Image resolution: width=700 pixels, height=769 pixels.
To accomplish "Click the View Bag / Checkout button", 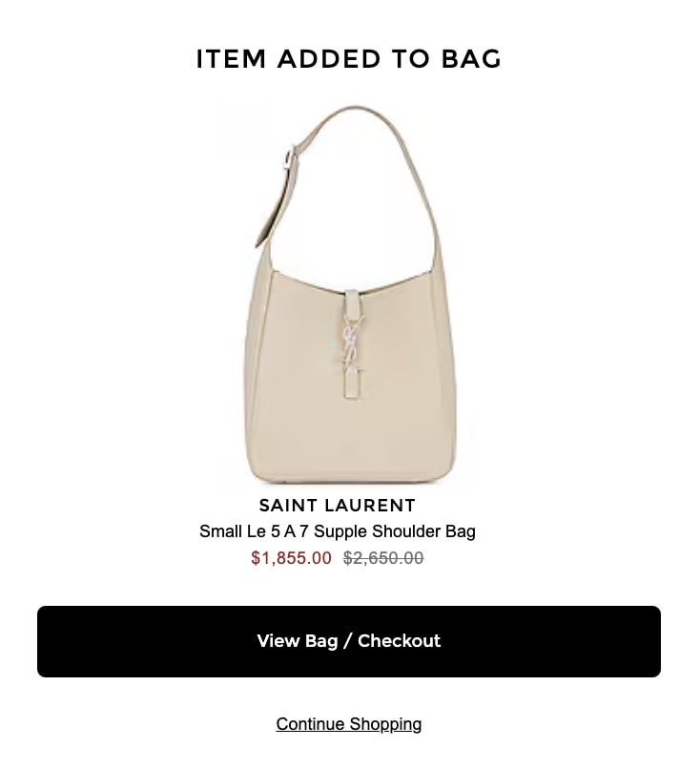I will tap(349, 641).
